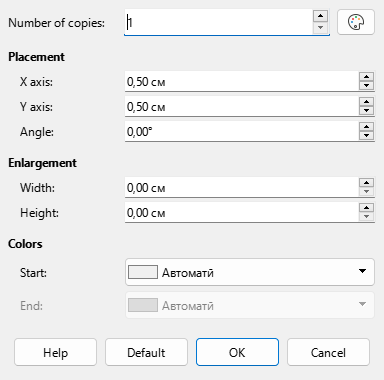Click the Width enlargement field

pyautogui.click(x=242, y=187)
